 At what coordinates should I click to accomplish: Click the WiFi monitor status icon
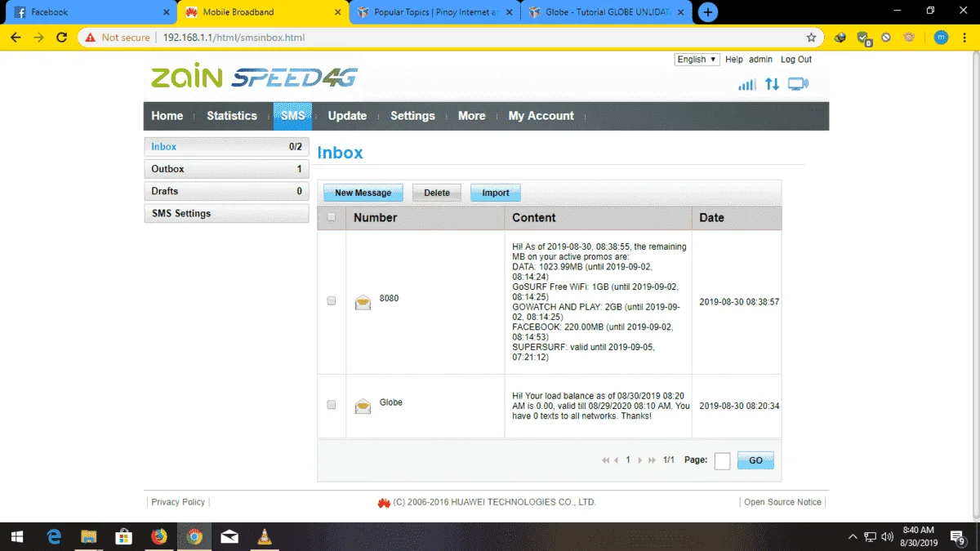[798, 84]
